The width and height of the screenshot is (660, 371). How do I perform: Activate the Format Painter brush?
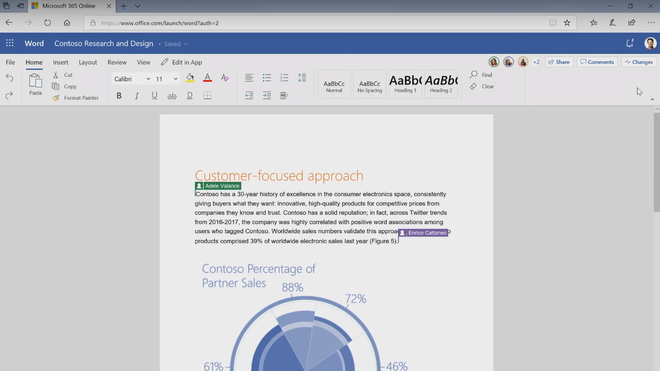coord(56,98)
